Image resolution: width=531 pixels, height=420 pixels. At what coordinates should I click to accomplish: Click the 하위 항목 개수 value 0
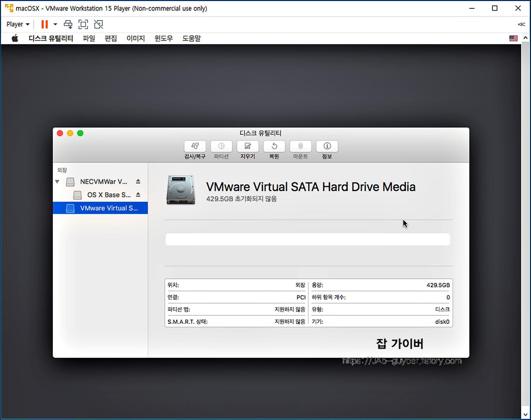click(448, 297)
